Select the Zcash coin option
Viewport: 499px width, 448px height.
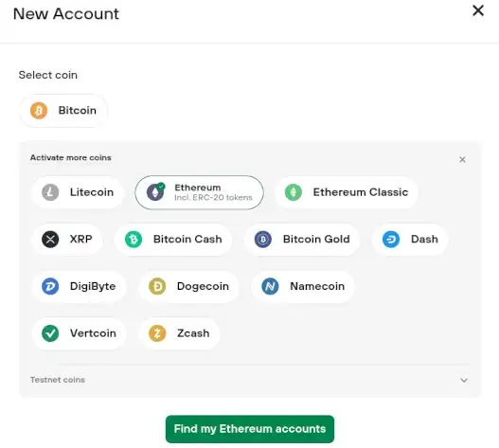[179, 333]
